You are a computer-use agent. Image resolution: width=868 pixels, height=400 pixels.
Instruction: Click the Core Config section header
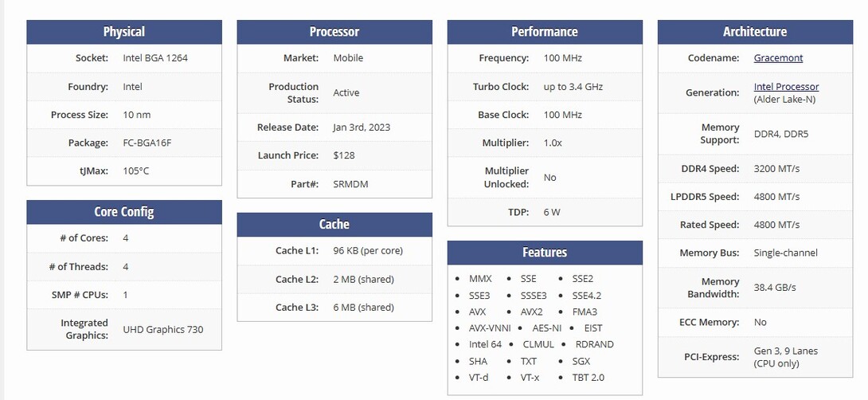pyautogui.click(x=124, y=212)
